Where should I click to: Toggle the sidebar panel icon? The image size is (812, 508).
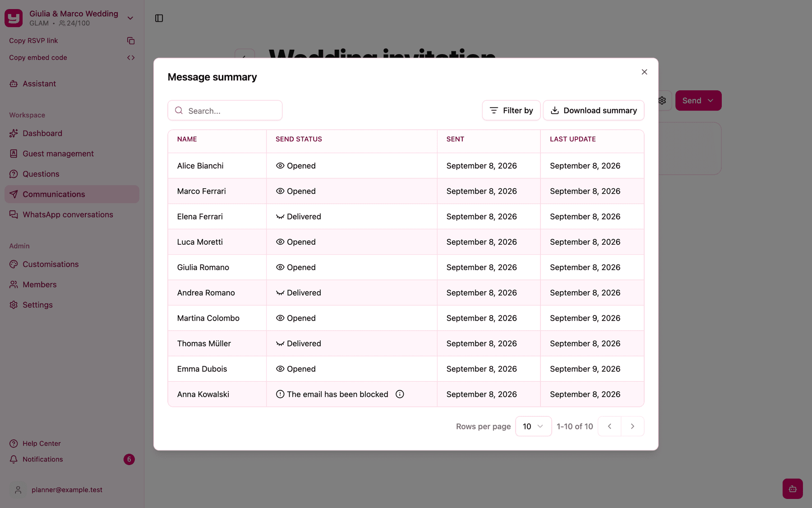coord(159,18)
